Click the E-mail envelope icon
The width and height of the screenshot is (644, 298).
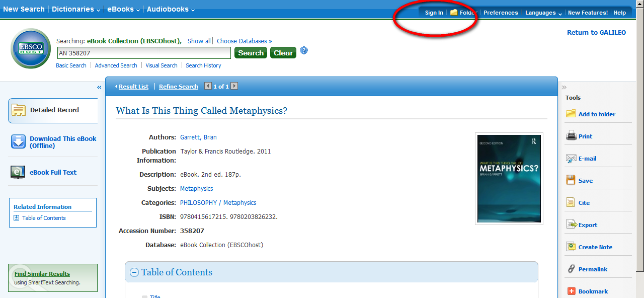pyautogui.click(x=571, y=158)
